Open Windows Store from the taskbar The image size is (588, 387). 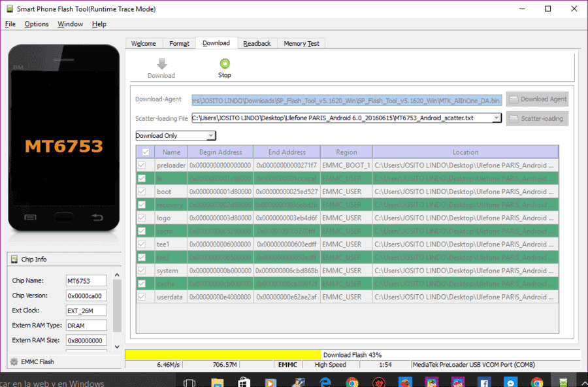[244, 382]
